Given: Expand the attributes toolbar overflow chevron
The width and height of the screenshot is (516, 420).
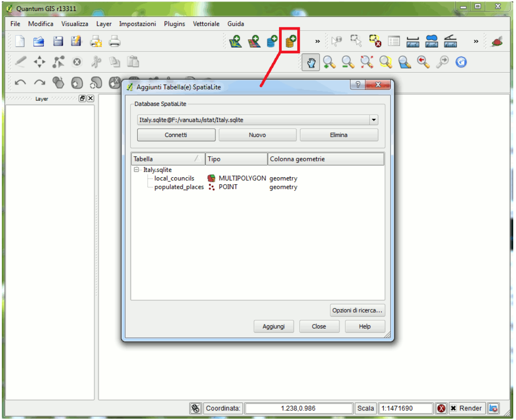Looking at the screenshot, I should click(476, 42).
